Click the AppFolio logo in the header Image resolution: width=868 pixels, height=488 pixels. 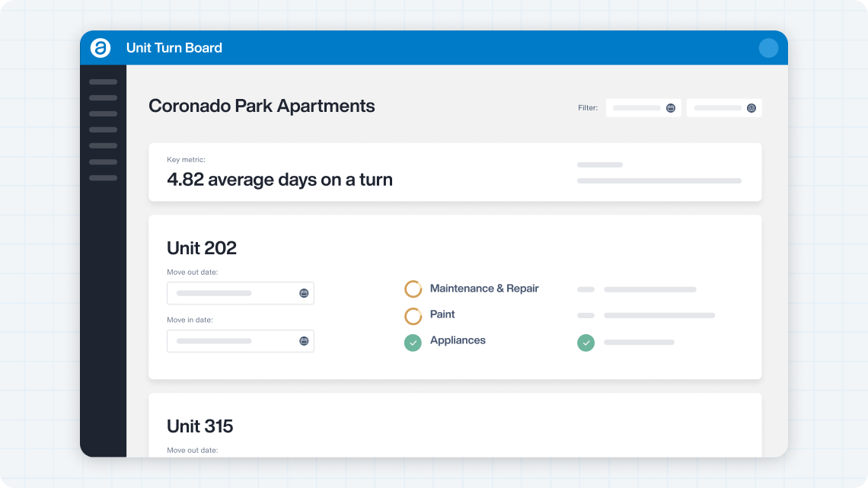(x=101, y=47)
